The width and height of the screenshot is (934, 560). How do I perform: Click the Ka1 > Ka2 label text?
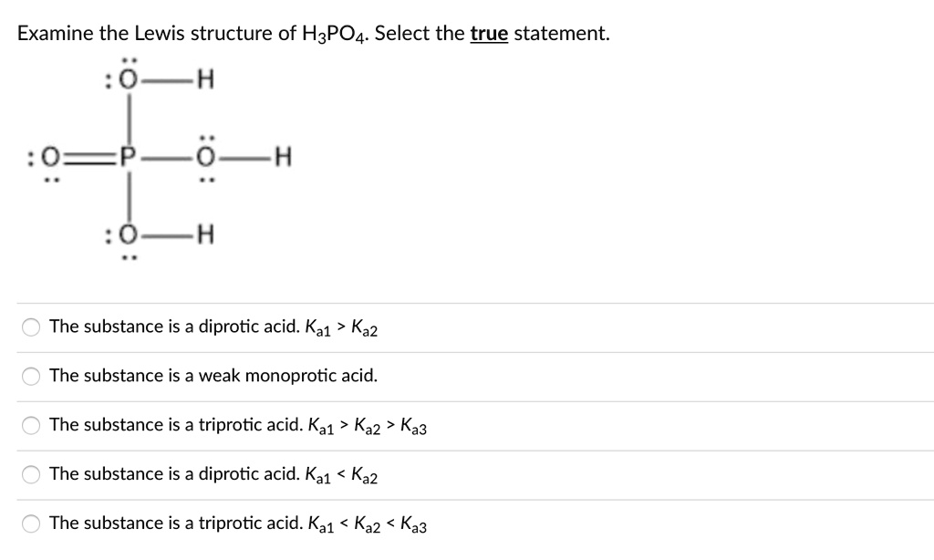(343, 326)
